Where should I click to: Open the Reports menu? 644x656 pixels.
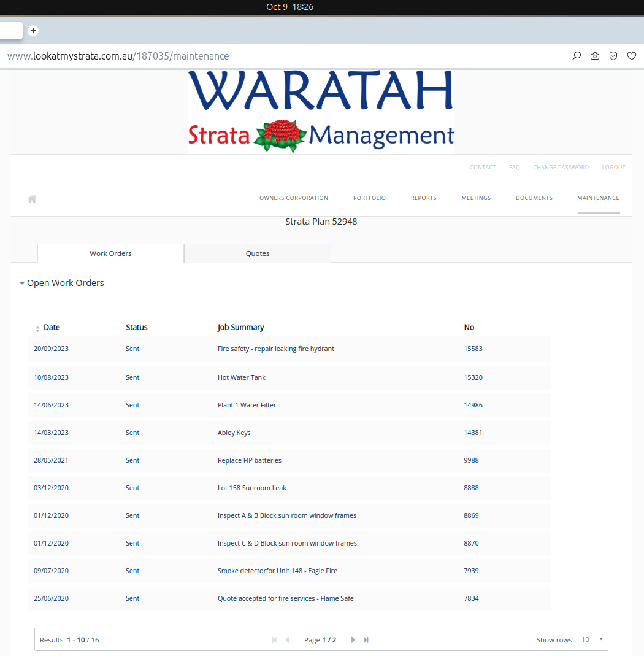click(x=424, y=198)
